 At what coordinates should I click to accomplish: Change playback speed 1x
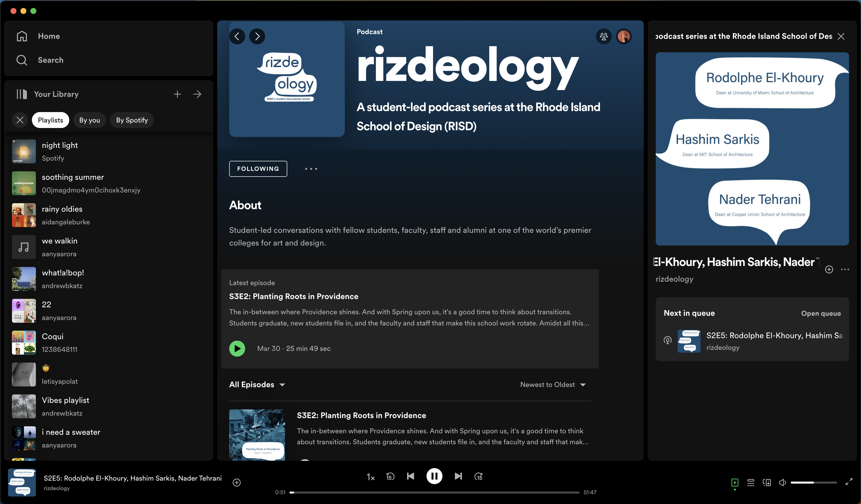[371, 477]
